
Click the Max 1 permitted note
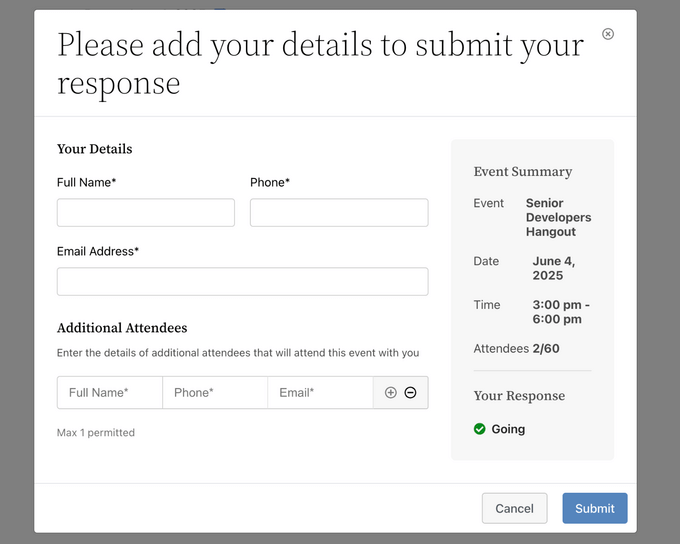96,433
